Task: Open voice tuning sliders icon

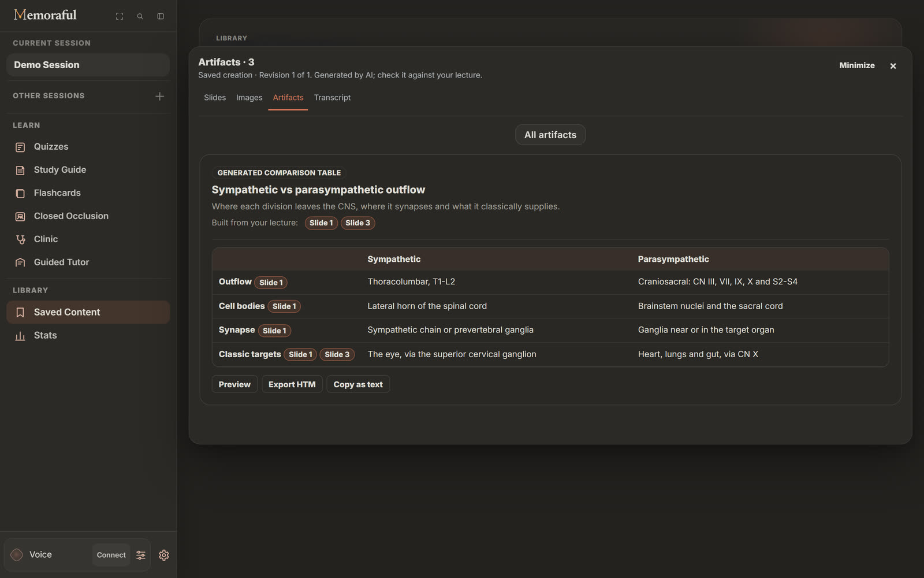Action: pyautogui.click(x=141, y=555)
